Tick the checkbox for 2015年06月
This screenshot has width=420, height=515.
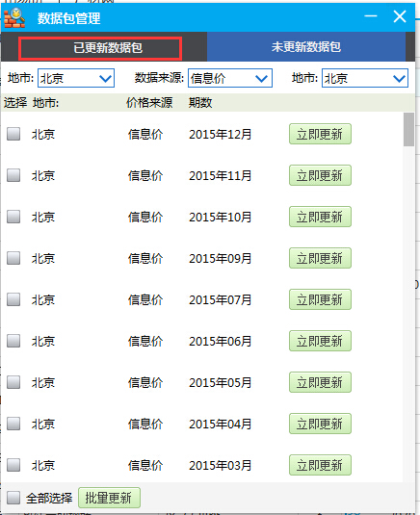click(x=13, y=341)
